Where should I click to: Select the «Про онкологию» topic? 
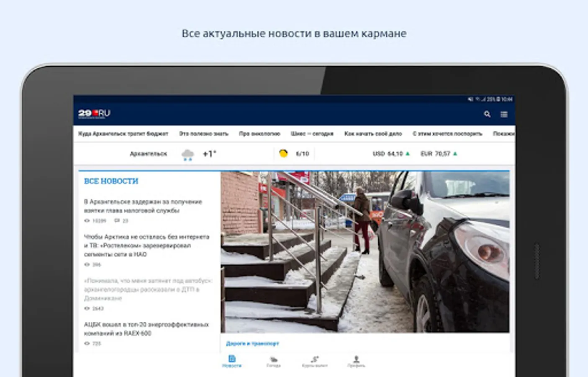[x=259, y=134]
